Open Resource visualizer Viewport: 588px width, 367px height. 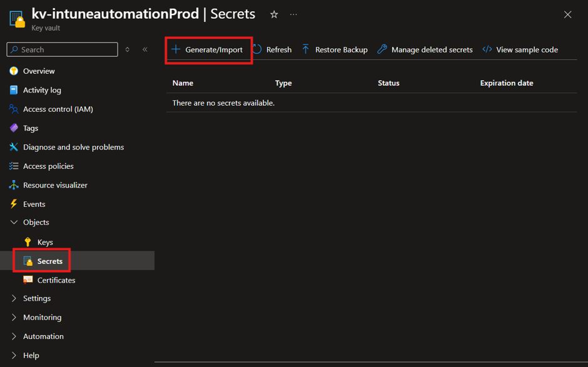coord(55,185)
